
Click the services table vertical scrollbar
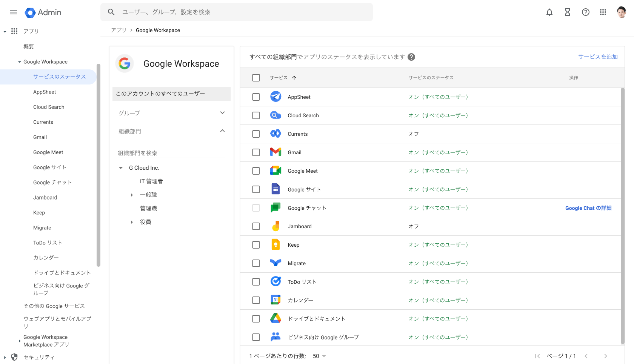click(x=623, y=216)
